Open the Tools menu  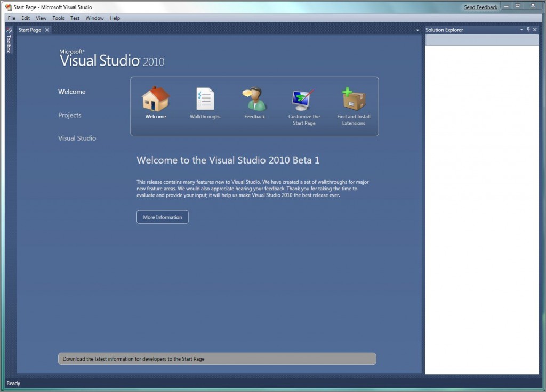pyautogui.click(x=59, y=18)
